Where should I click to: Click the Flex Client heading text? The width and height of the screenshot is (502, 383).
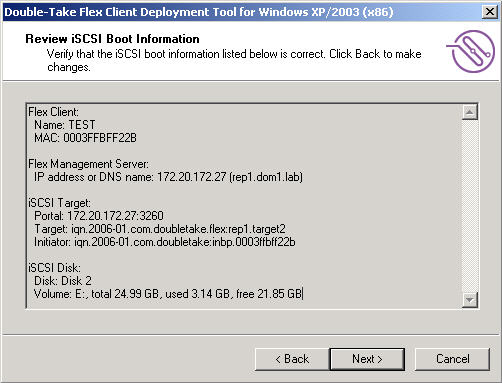53,112
